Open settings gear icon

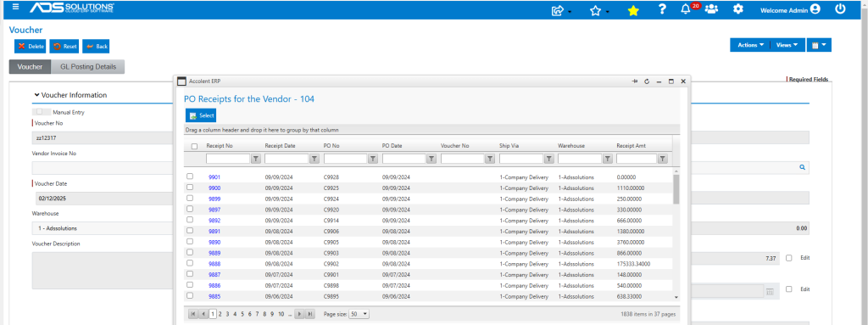point(738,8)
